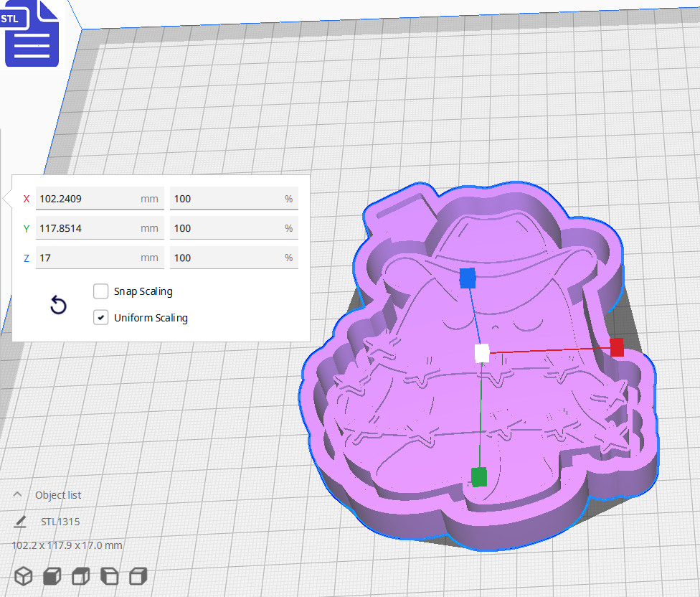The width and height of the screenshot is (700, 597).
Task: Click the reset scale circular arrow icon
Action: 58,305
